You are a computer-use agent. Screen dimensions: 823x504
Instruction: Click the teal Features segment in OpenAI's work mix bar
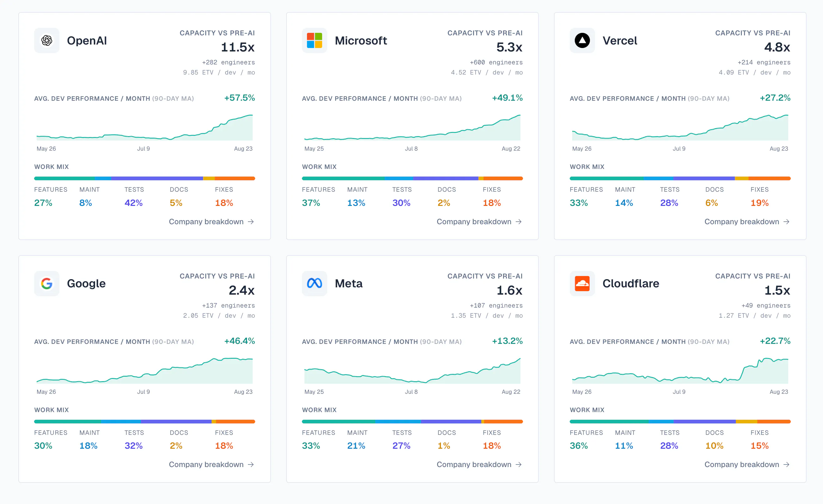(x=64, y=178)
